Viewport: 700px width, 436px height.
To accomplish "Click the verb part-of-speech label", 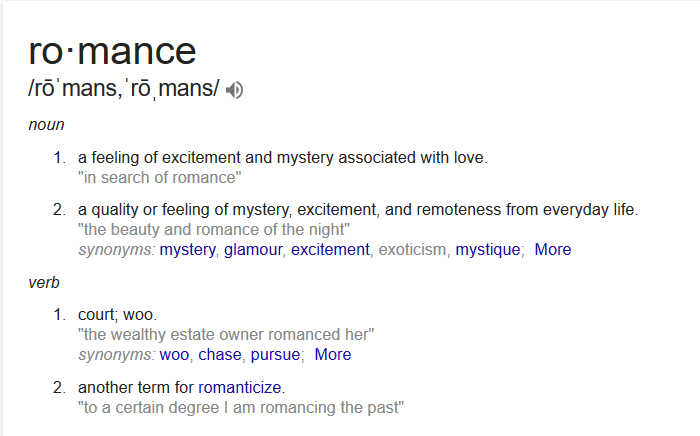I will coord(44,283).
